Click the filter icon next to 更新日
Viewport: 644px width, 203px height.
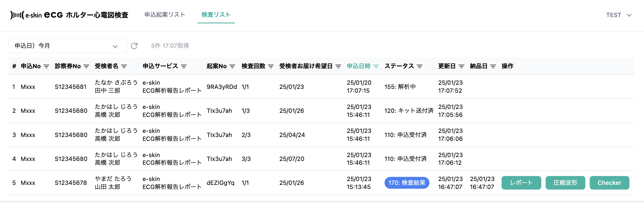click(461, 66)
